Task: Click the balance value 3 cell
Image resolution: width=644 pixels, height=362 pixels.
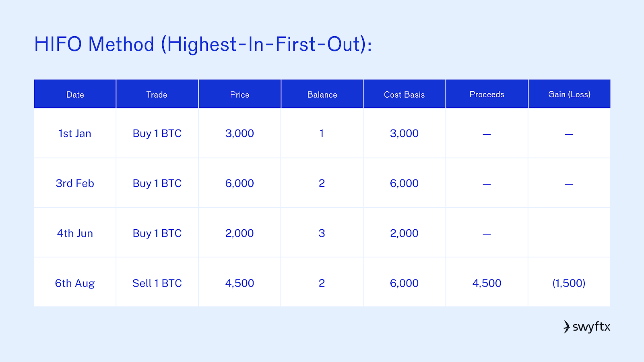Action: point(322,233)
